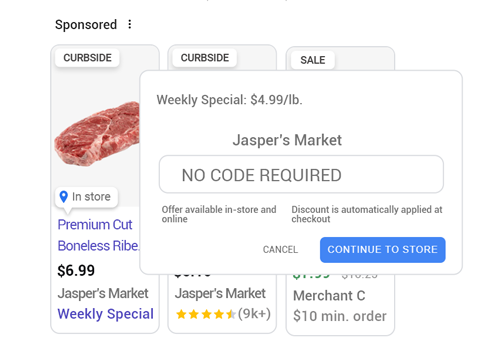Click Jasper's Market on the second card
The image size is (500, 363).
point(220,293)
